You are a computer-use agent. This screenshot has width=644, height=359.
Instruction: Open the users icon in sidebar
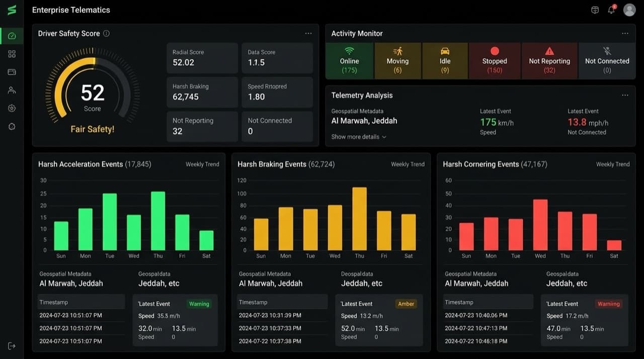tap(12, 90)
